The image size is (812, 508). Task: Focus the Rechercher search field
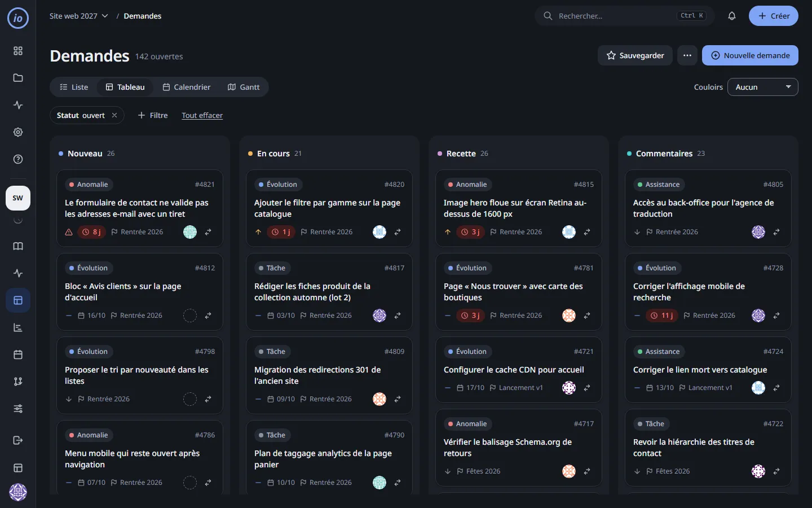point(625,16)
